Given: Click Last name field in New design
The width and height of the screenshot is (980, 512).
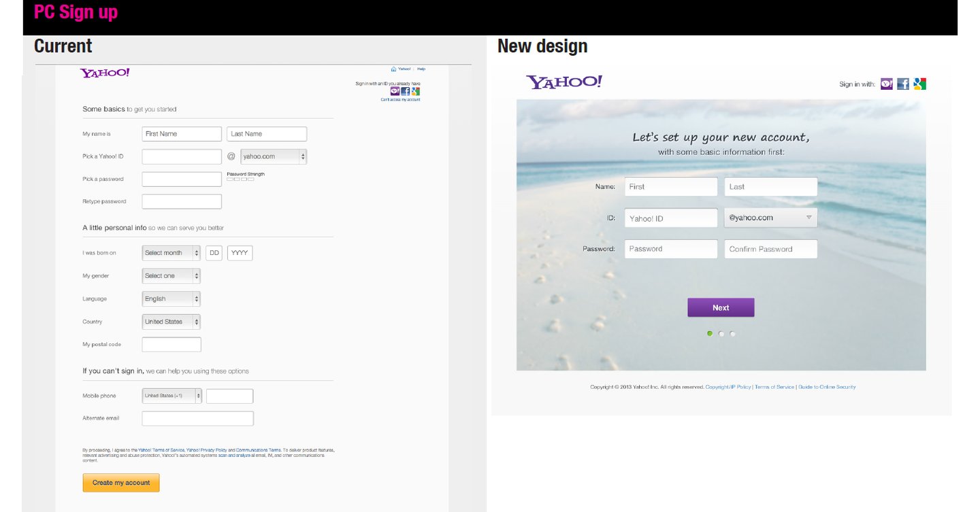Looking at the screenshot, I should pyautogui.click(x=770, y=186).
